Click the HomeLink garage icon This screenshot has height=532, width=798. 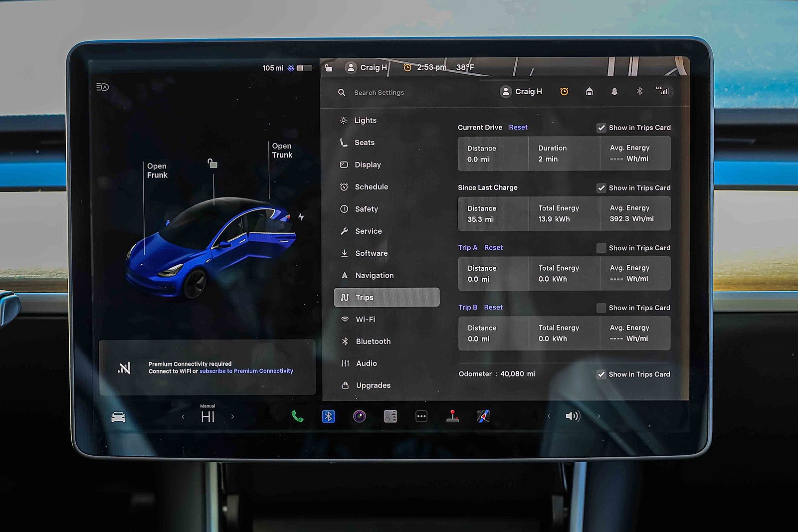click(589, 92)
